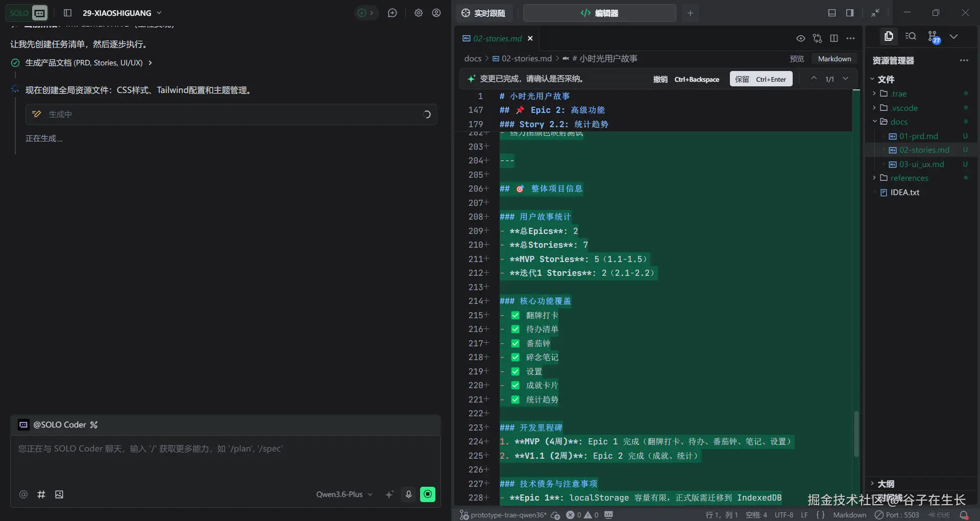The width and height of the screenshot is (980, 521).
Task: Click the Port : 5503 status item
Action: coord(897,515)
